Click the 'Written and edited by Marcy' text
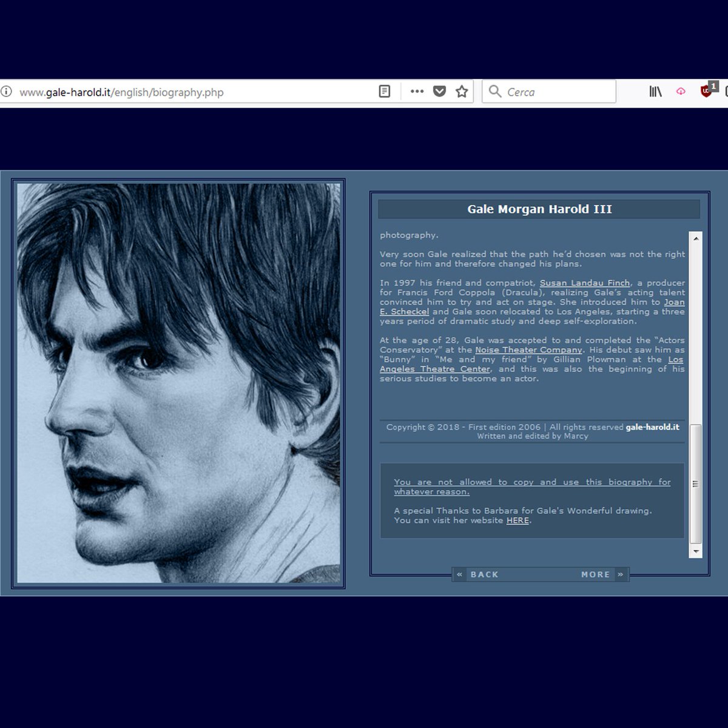728x728 pixels. click(x=533, y=436)
